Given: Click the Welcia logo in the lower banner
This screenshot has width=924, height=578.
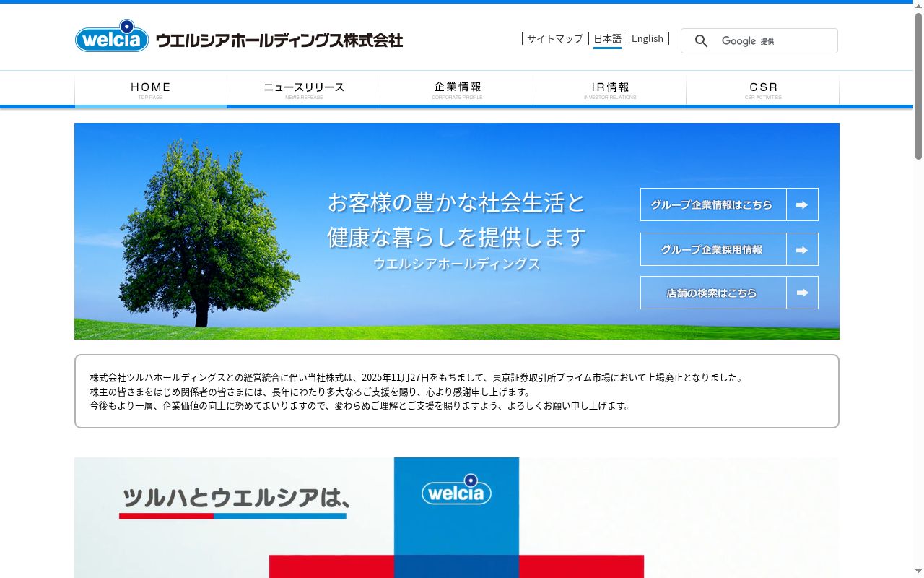Looking at the screenshot, I should (456, 489).
